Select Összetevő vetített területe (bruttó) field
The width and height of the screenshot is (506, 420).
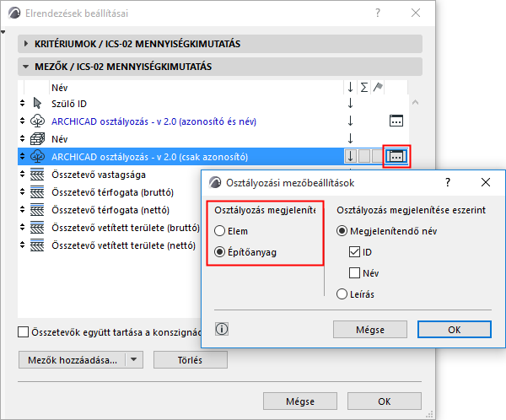point(126,228)
